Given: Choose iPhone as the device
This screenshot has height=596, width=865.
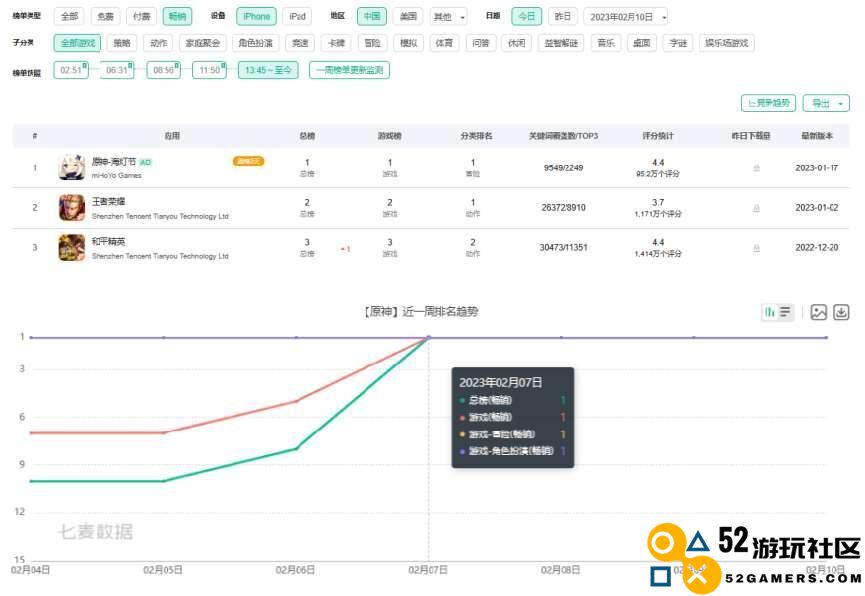Looking at the screenshot, I should 257,17.
